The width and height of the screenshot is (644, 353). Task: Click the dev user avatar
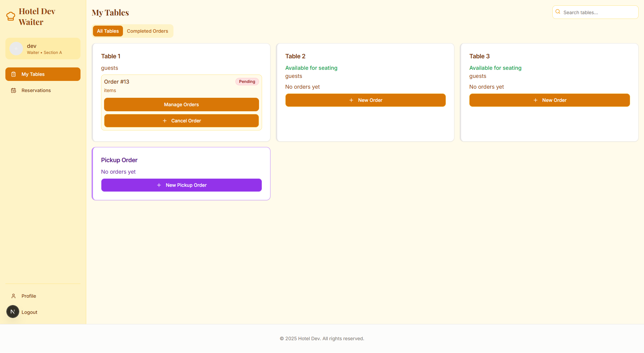(16, 49)
